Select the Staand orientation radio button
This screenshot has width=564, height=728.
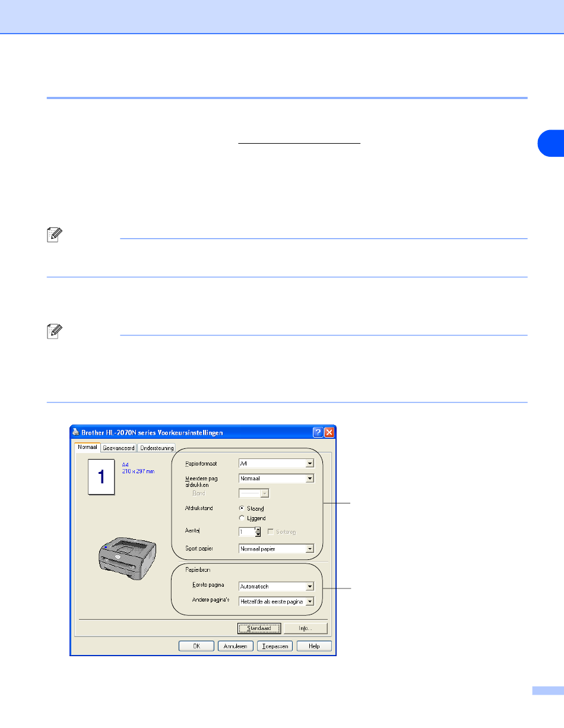[x=242, y=508]
